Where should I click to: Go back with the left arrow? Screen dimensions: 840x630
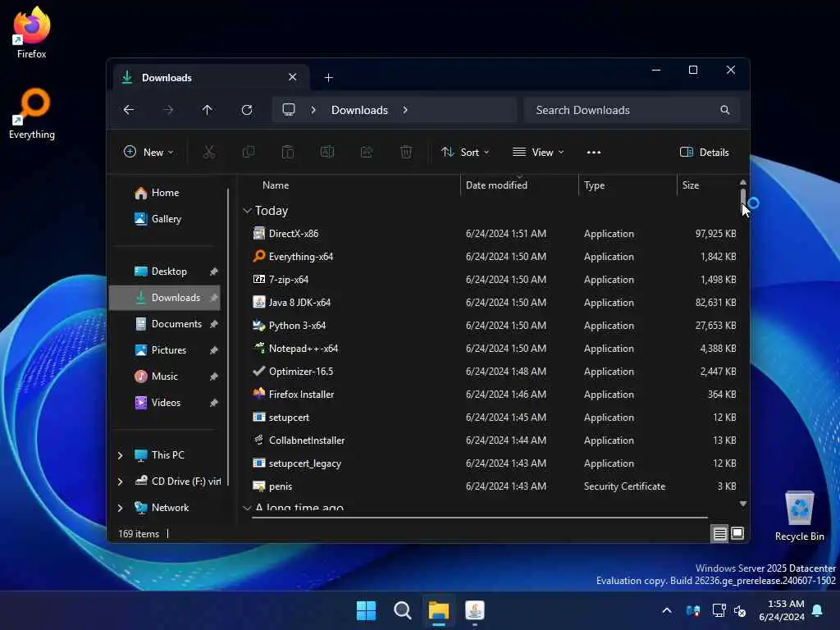129,110
